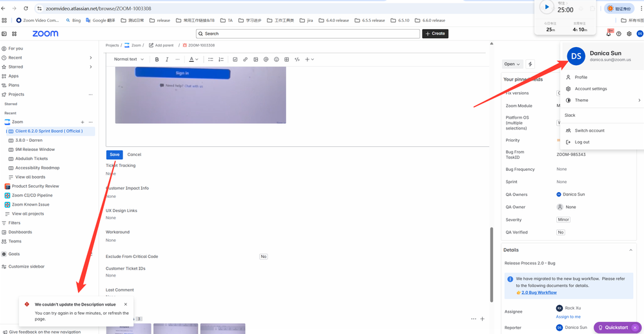Open attachments more options ellipsis
644x334 pixels.
coord(474,319)
